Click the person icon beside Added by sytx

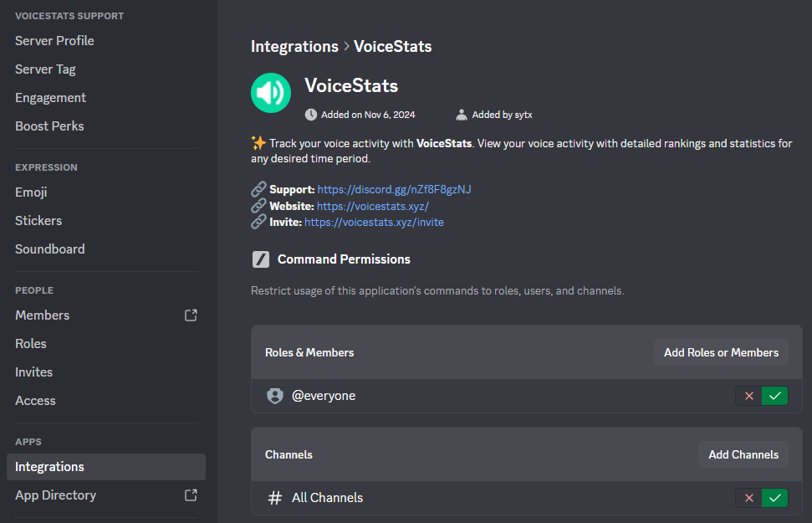[x=462, y=115]
